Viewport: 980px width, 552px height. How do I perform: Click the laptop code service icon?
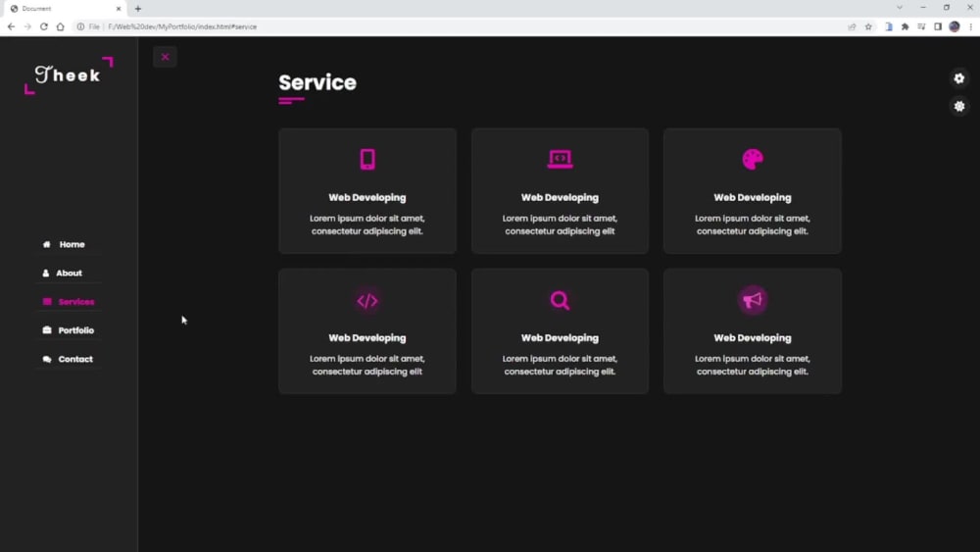tap(560, 160)
